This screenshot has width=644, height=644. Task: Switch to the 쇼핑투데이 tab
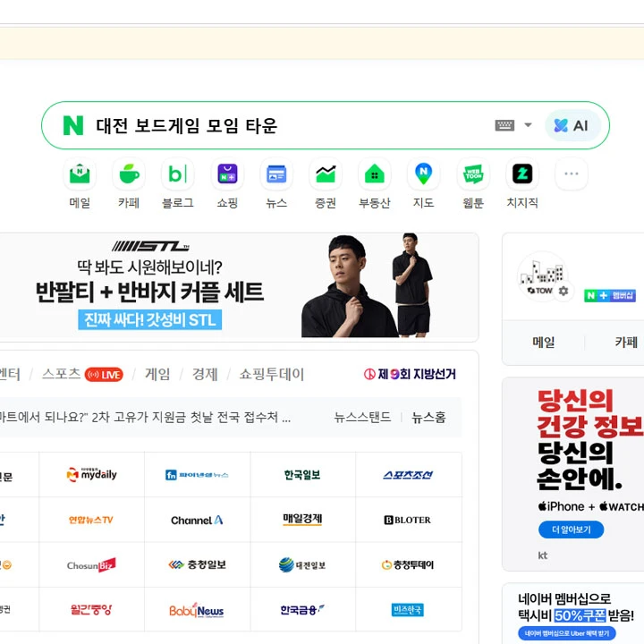(x=272, y=374)
